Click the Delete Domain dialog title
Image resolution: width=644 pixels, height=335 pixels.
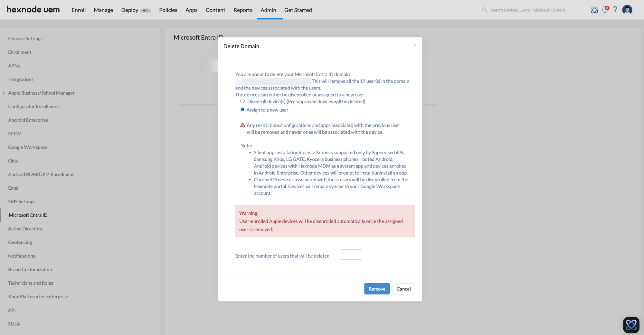pos(241,46)
